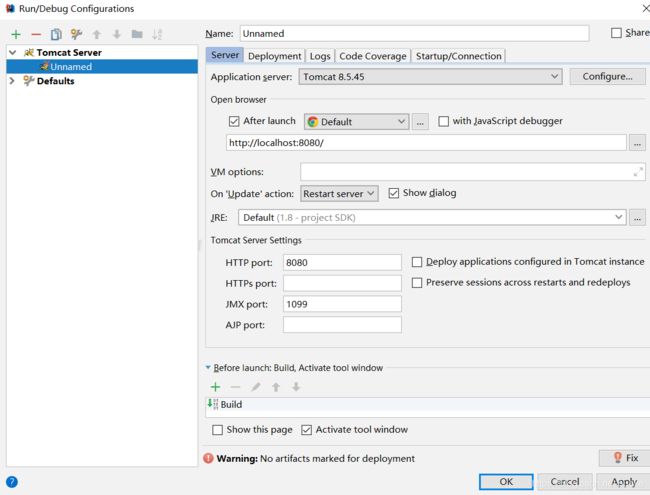Collapse the Tomcat Server tree node
This screenshot has height=495, width=650.
click(12, 53)
